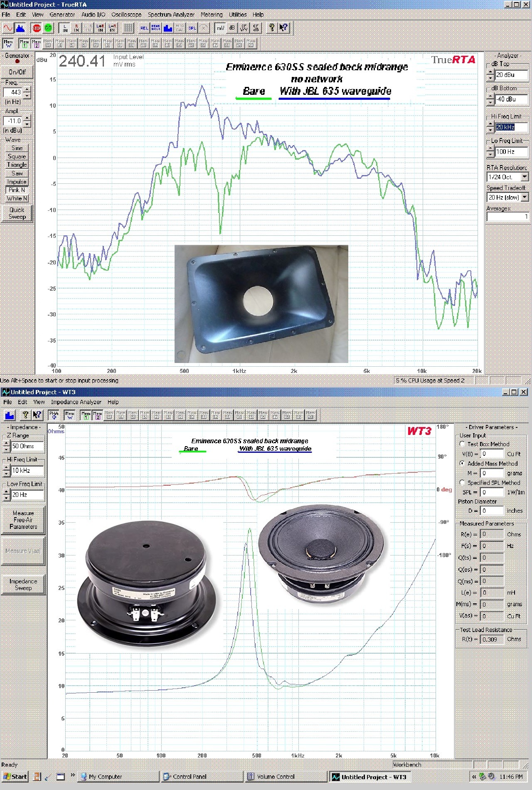Viewport: 532px width, 790px height.
Task: Select the White N noise button
Action: [17, 198]
